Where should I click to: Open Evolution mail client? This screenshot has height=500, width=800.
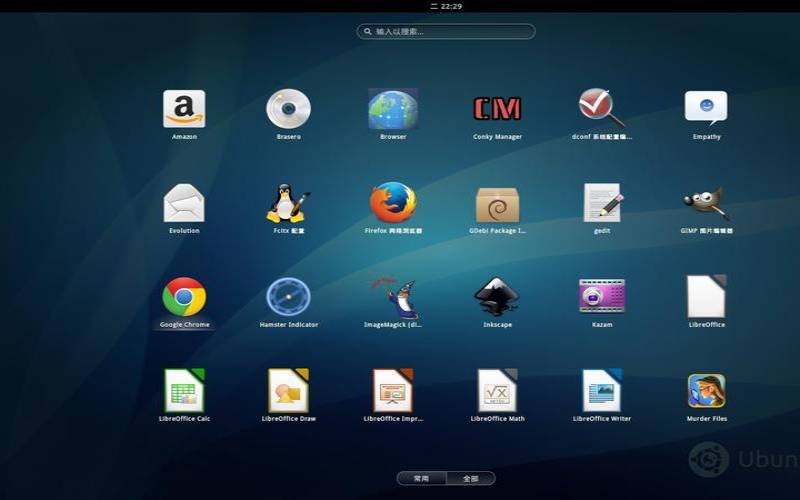coord(184,203)
